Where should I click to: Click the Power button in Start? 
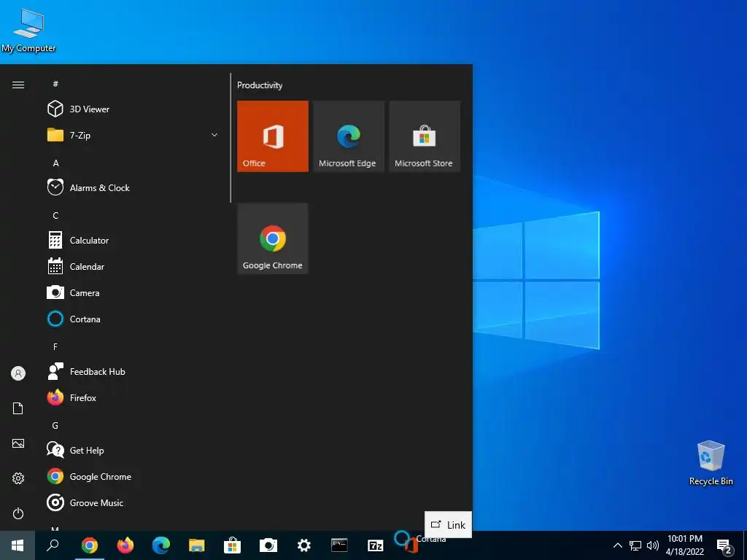coord(18,513)
